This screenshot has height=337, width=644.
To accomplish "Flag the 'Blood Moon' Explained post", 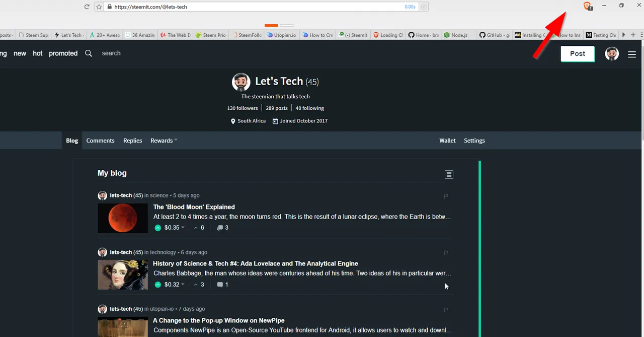I will (446, 196).
